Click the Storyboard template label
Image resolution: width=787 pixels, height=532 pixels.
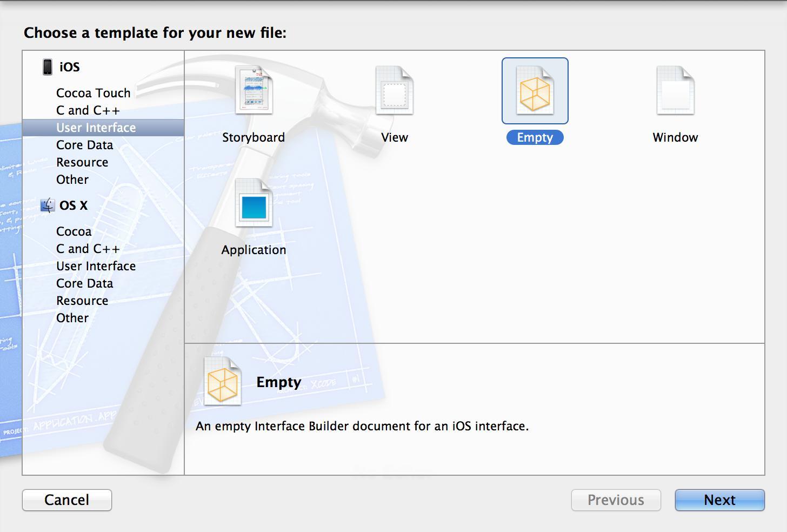point(254,137)
